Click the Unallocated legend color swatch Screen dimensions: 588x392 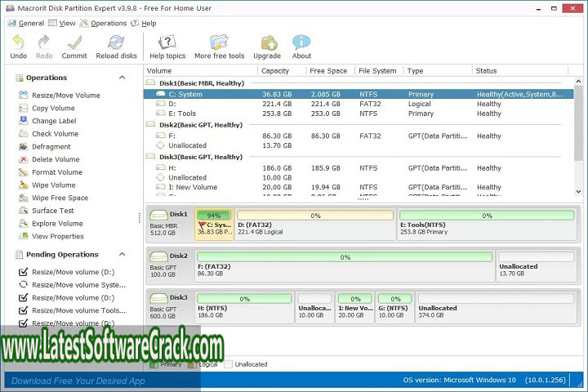pyautogui.click(x=228, y=364)
